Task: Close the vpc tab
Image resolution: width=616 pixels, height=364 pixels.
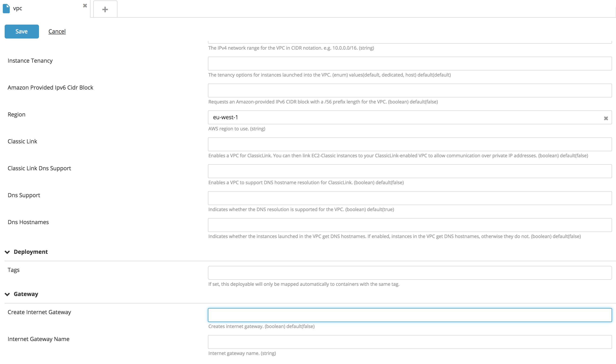Action: (85, 6)
